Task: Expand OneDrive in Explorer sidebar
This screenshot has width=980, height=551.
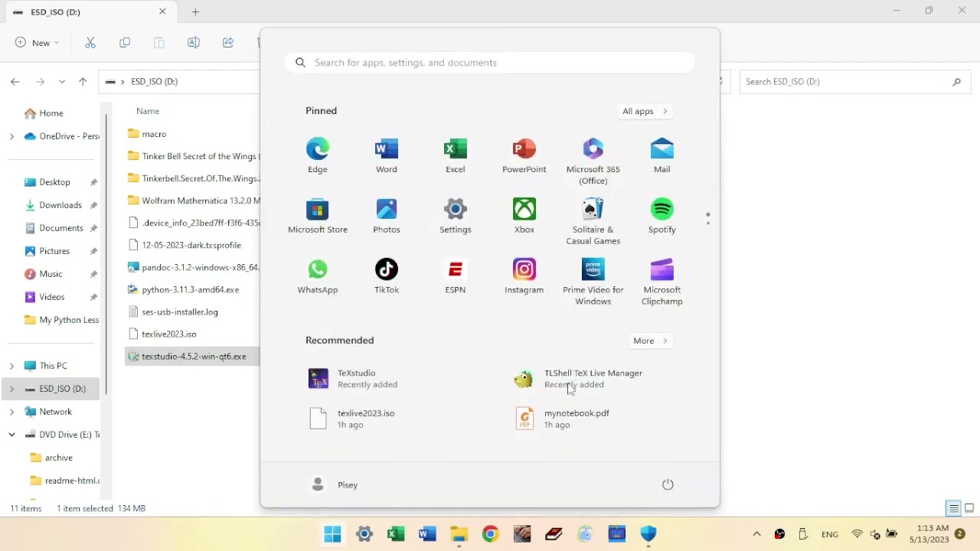Action: pyautogui.click(x=11, y=136)
